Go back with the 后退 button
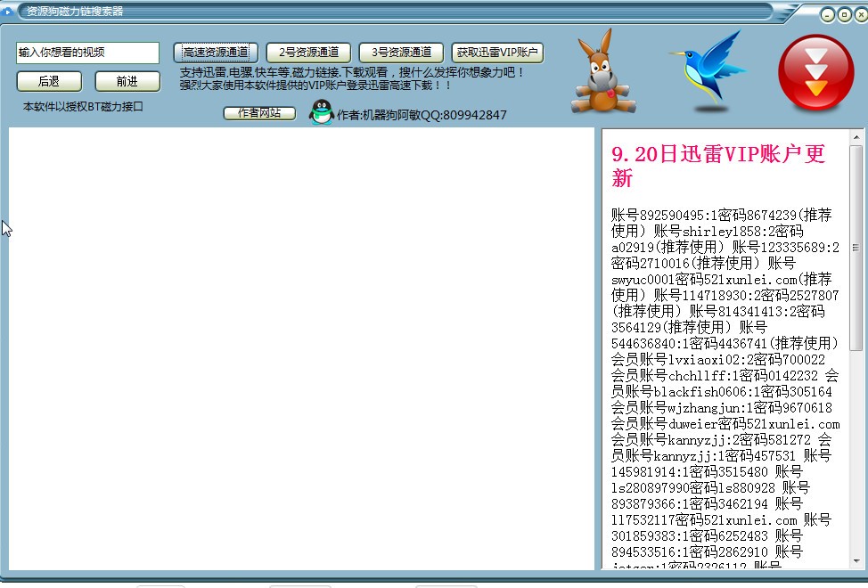This screenshot has width=868, height=588. tap(49, 81)
